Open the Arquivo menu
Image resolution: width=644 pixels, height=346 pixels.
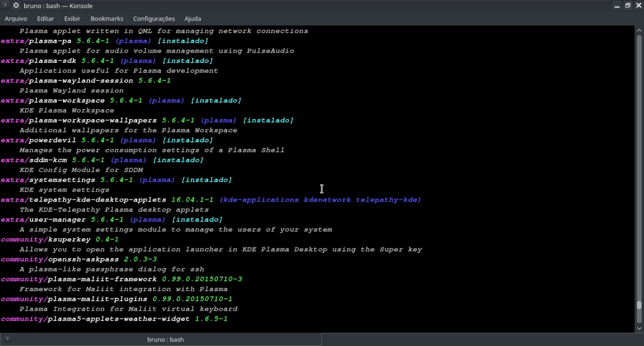tap(16, 19)
